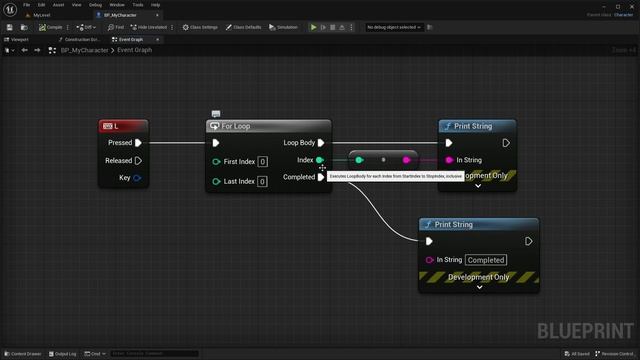Click the Simulation button

point(283,27)
